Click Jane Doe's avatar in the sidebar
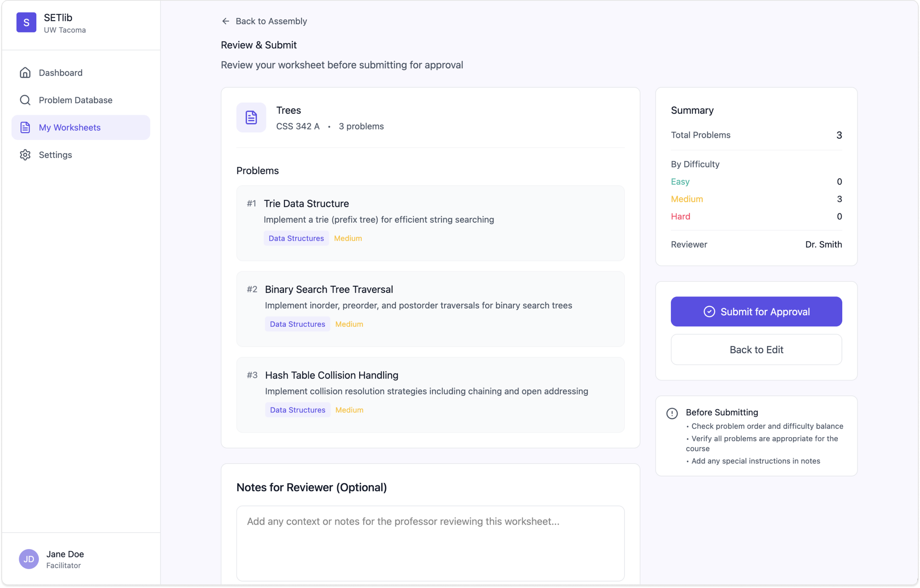The height and width of the screenshot is (588, 920). tap(28, 559)
